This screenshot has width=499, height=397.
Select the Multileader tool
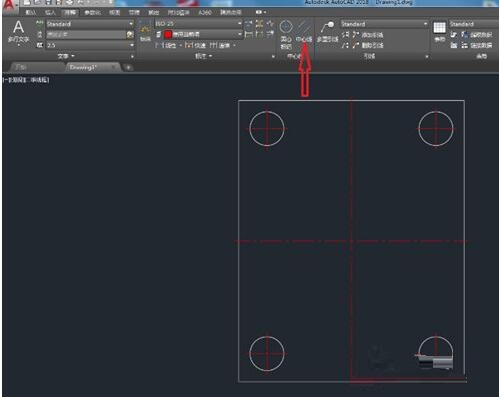pos(327,31)
